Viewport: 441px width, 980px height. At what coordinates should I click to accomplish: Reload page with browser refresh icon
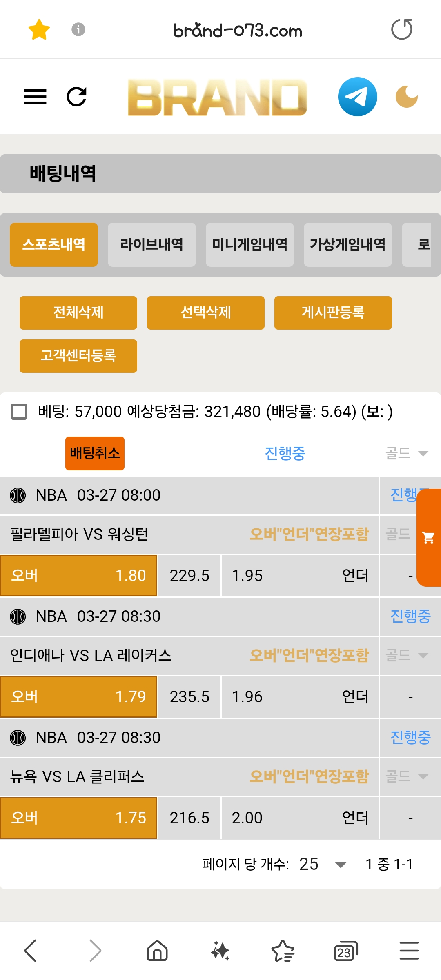tap(402, 29)
